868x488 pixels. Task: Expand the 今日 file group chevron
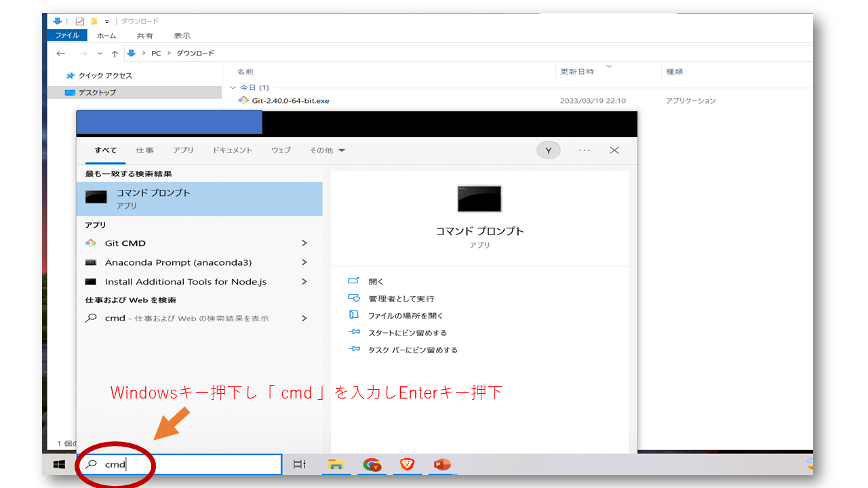[233, 88]
